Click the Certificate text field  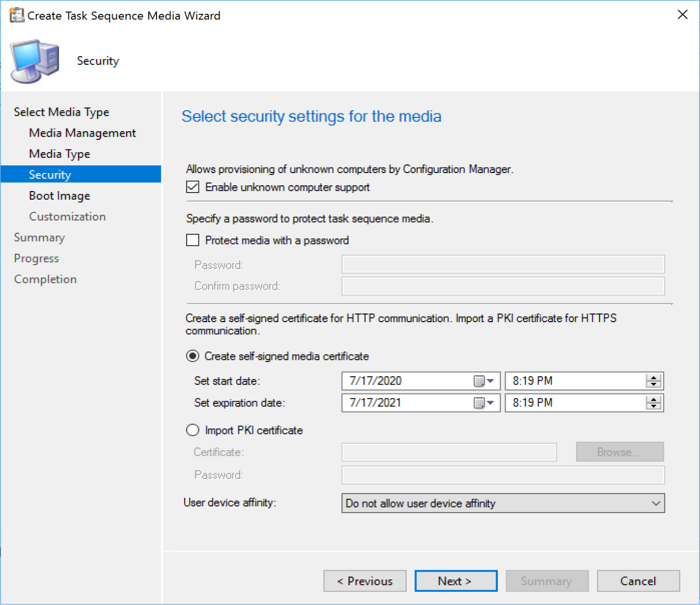point(449,452)
